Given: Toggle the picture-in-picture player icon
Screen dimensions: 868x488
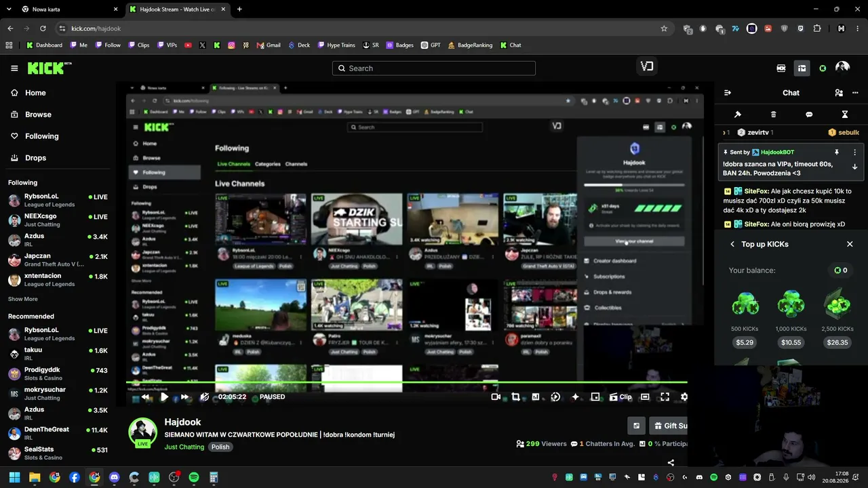Looking at the screenshot, I should coord(595,397).
